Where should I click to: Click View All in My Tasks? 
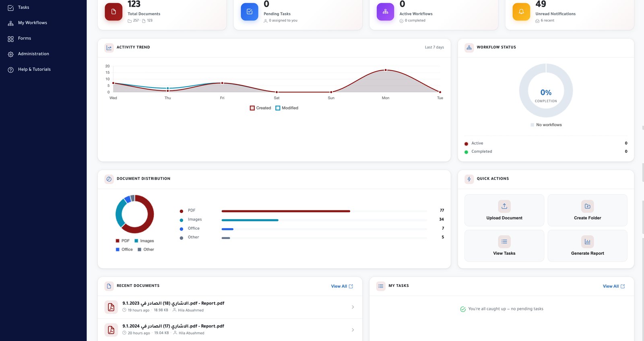pyautogui.click(x=613, y=286)
